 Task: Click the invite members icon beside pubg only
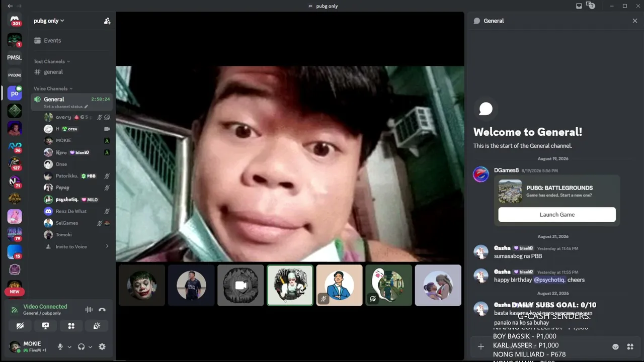107,21
